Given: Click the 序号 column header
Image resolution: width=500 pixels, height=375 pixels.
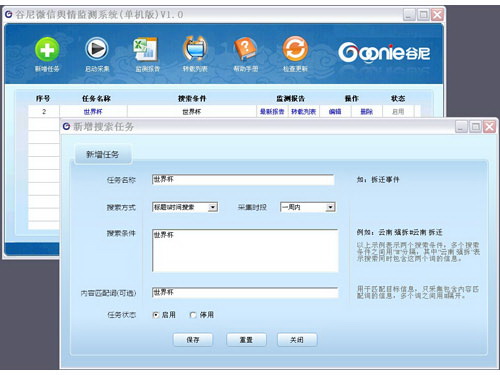Looking at the screenshot, I should click(x=43, y=98).
